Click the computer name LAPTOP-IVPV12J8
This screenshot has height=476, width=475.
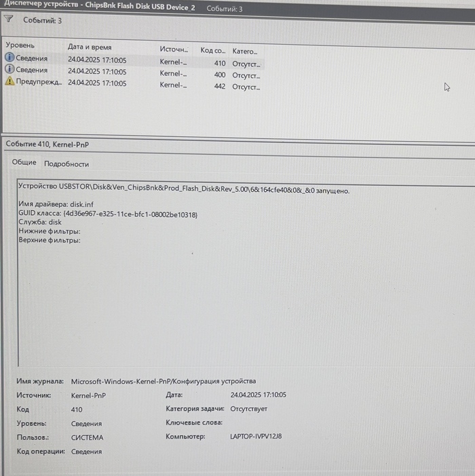(256, 437)
